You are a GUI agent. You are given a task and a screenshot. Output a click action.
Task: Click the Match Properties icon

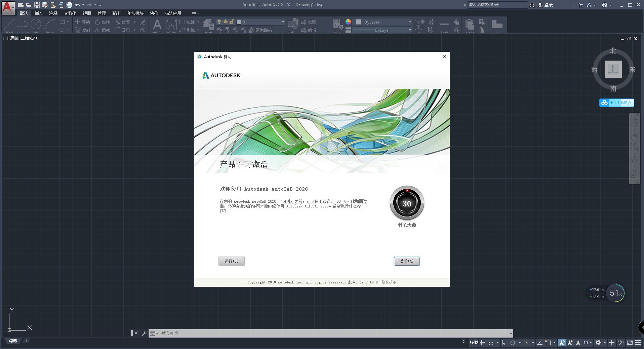[x=338, y=25]
